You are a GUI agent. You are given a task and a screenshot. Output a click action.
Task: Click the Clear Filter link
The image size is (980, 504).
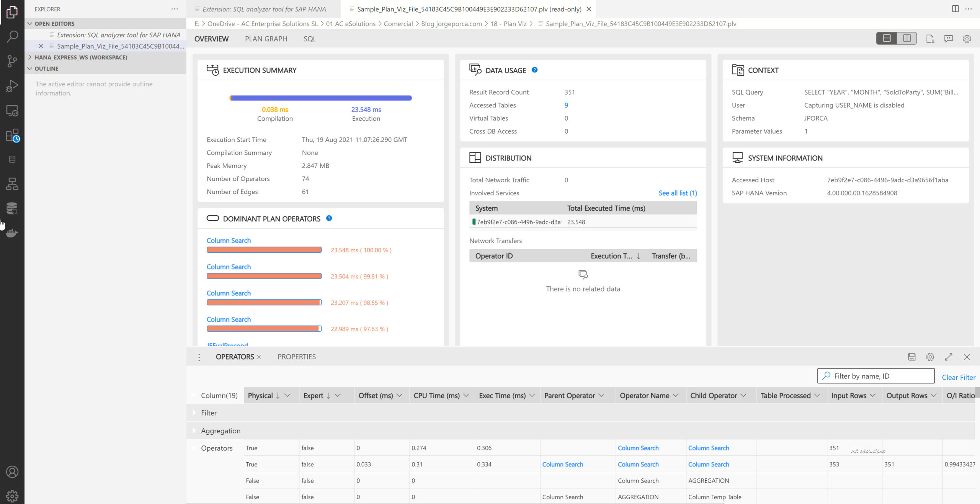959,377
